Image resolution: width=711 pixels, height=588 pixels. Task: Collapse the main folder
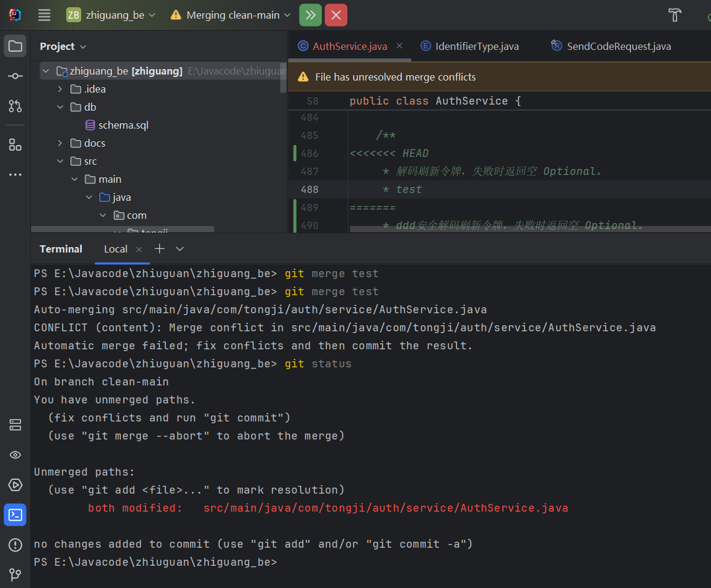(75, 180)
